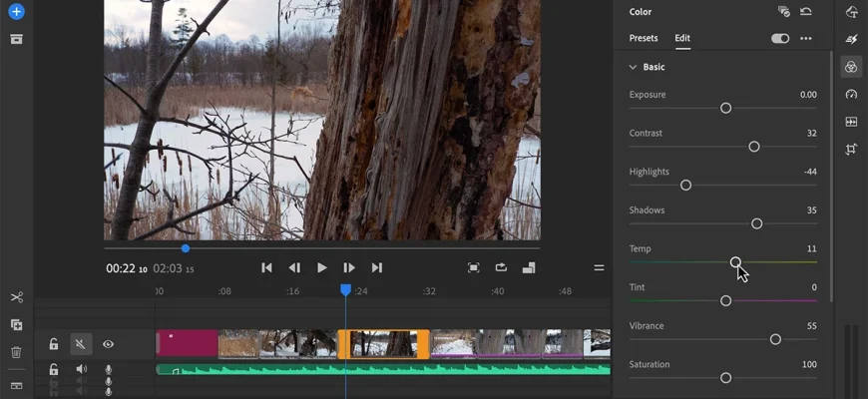The height and width of the screenshot is (399, 868).
Task: Click the Saturation slider handle
Action: pos(725,378)
